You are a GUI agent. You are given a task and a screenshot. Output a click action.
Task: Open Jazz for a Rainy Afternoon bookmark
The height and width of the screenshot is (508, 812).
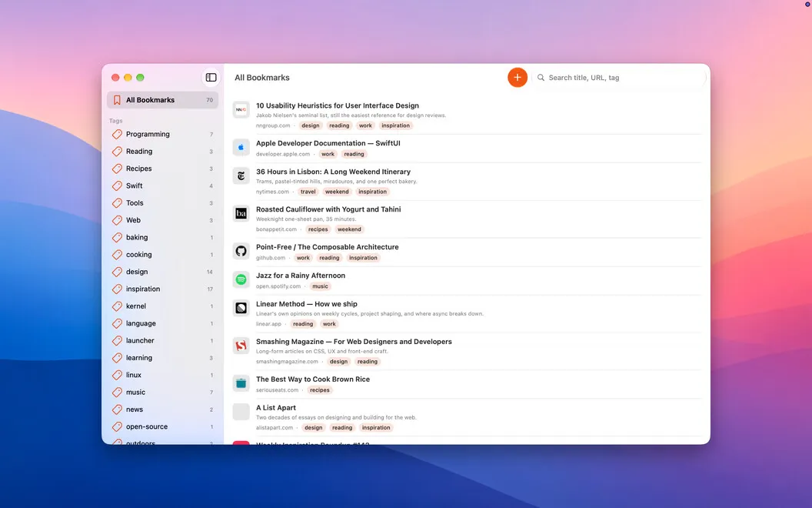[x=301, y=276]
